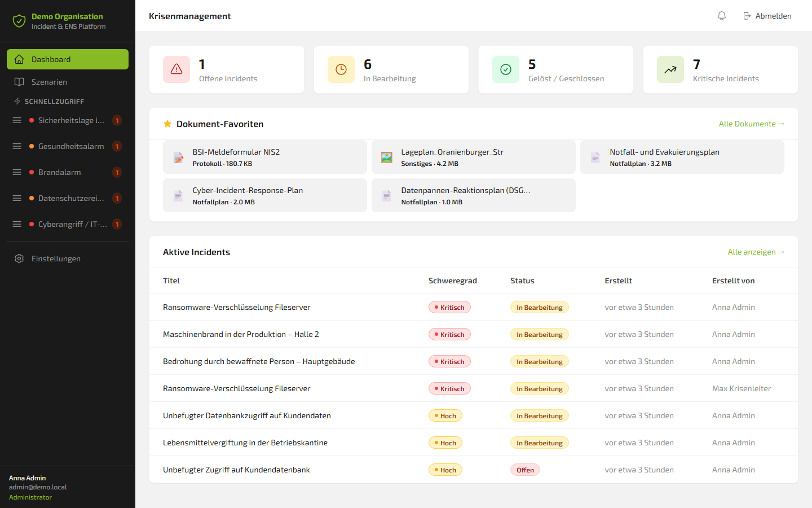This screenshot has height=508, width=812.
Task: Click the Datenpannen-Reaktionsplan file icon
Action: click(x=387, y=196)
